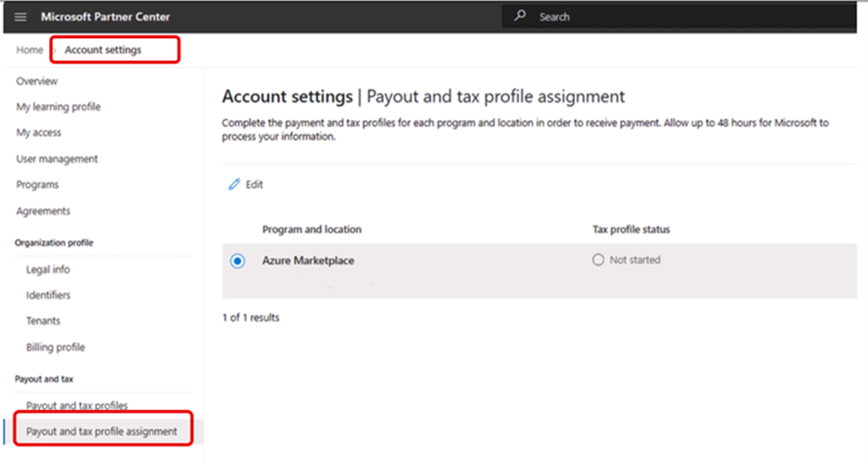Open the hamburger navigation menu

click(x=20, y=17)
